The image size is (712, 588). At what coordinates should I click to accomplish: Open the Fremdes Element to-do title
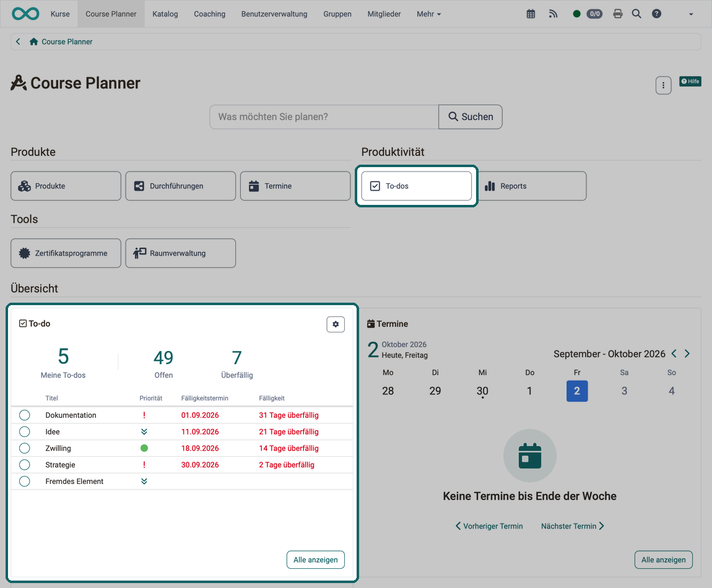coord(74,482)
